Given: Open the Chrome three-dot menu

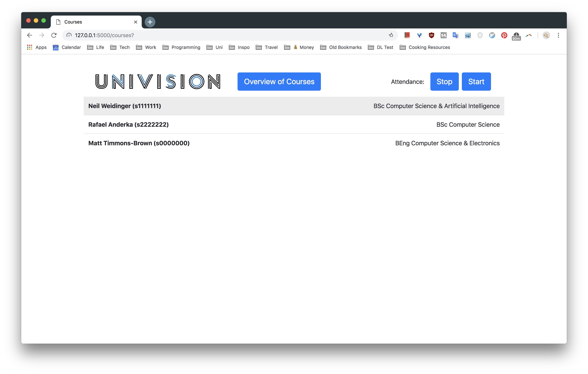Looking at the screenshot, I should coord(558,35).
